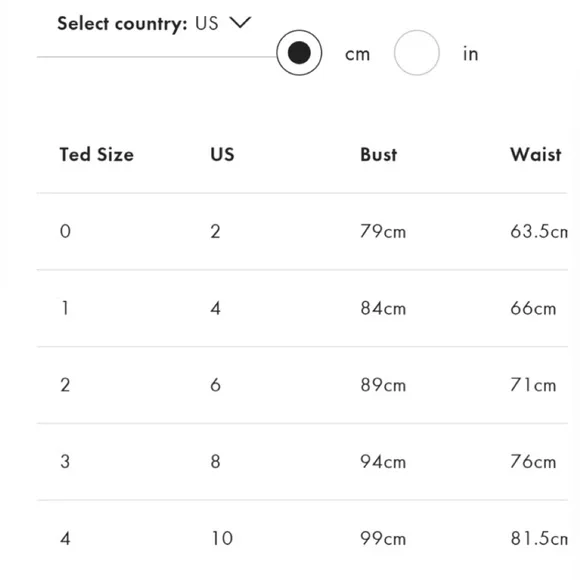This screenshot has height=580, width=580.
Task: Click US size 6 cell
Action: 216,385
